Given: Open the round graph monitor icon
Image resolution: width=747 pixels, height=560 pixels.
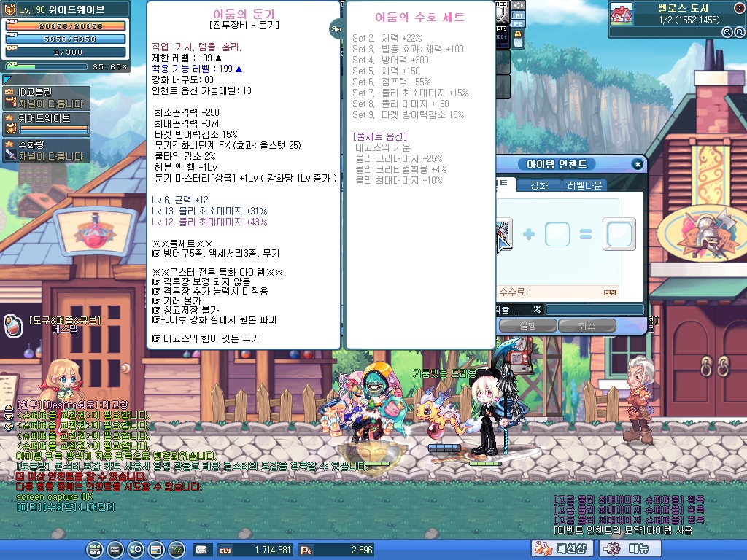Looking at the screenshot, I should click(x=176, y=550).
